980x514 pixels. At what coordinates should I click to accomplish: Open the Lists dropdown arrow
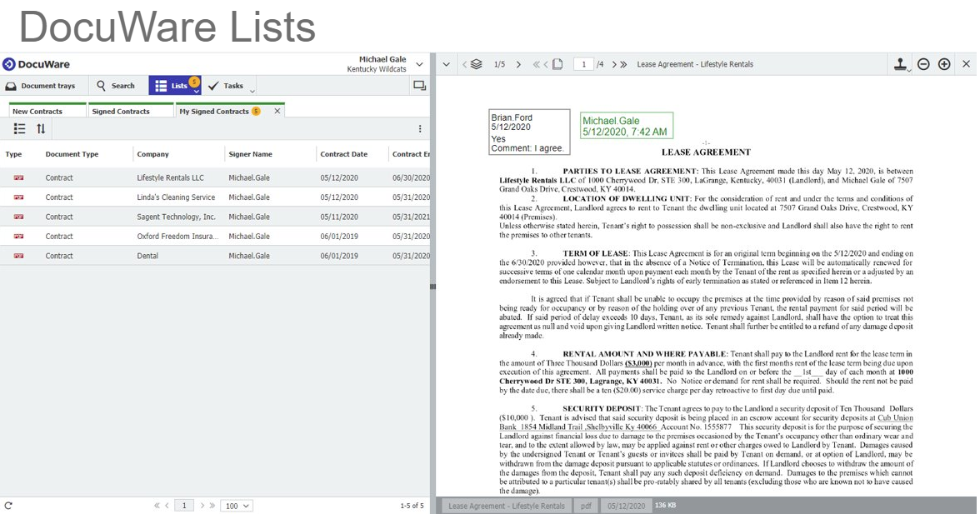click(x=196, y=90)
